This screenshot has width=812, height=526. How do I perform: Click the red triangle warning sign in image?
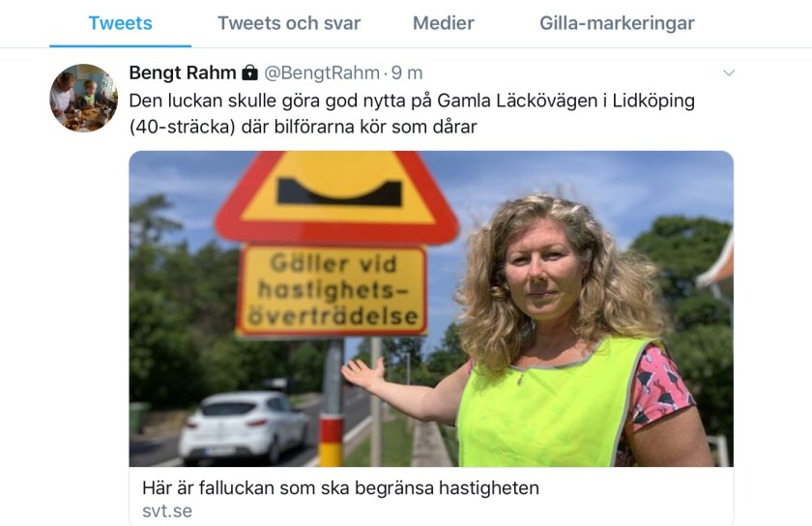tap(337, 197)
